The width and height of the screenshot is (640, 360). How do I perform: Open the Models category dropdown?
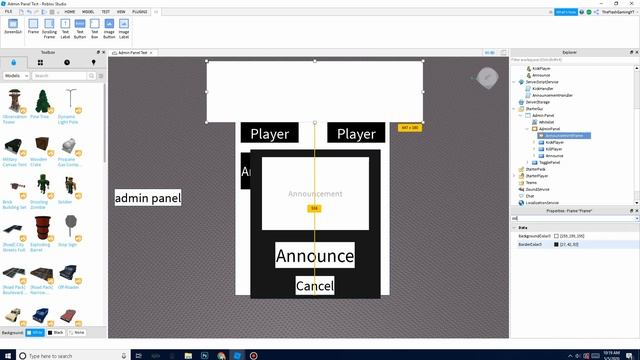pyautogui.click(x=16, y=76)
